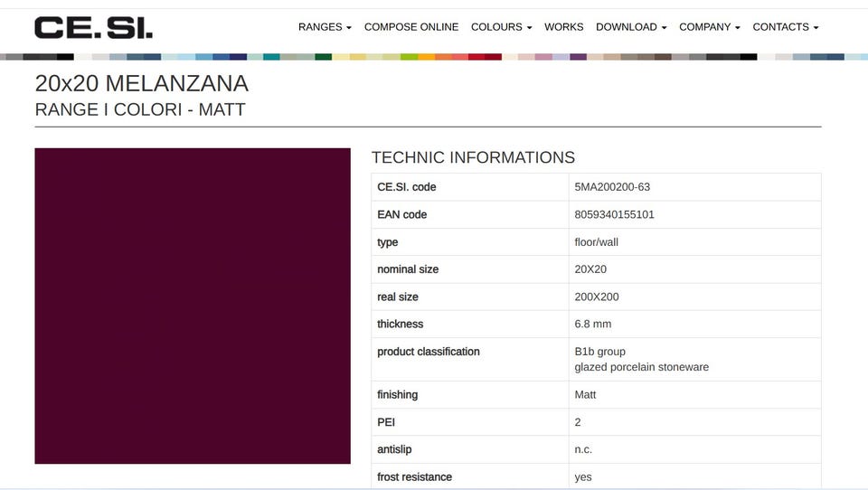The width and height of the screenshot is (868, 490).
Task: Click the product classification label
Action: pyautogui.click(x=429, y=352)
